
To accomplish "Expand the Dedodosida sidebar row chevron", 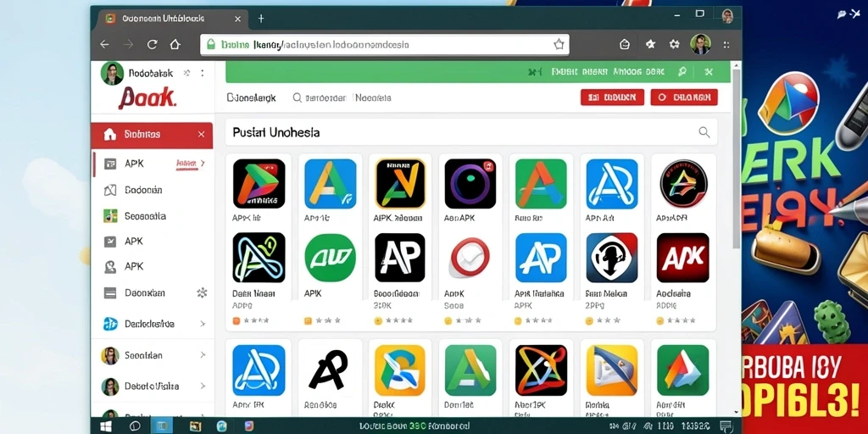I will pyautogui.click(x=203, y=324).
